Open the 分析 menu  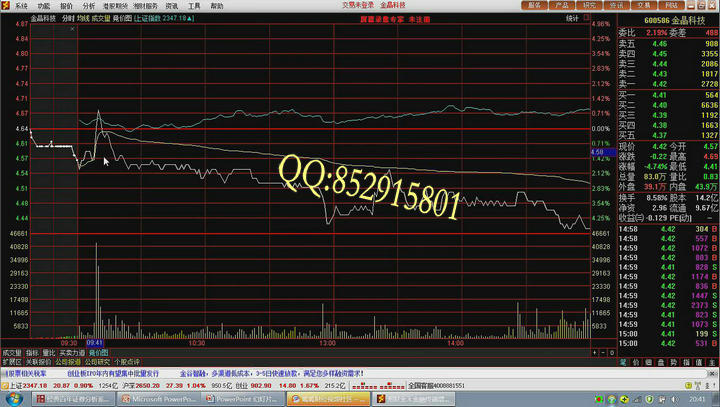89,5
